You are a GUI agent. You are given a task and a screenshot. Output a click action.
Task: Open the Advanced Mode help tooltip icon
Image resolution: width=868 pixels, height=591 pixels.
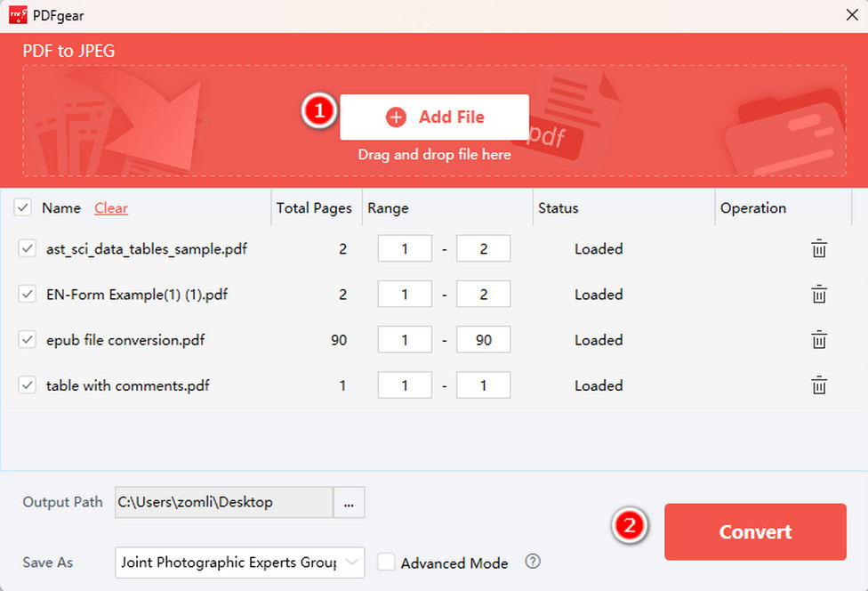pyautogui.click(x=532, y=562)
